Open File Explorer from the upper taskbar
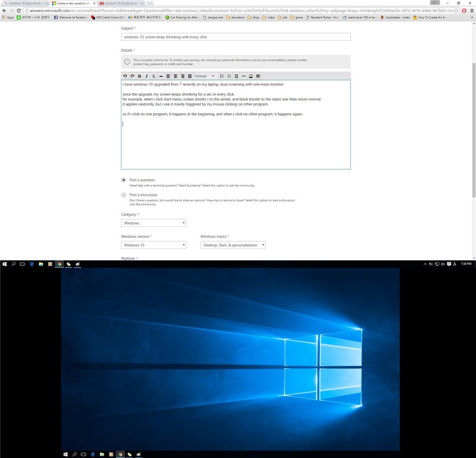 41,264
